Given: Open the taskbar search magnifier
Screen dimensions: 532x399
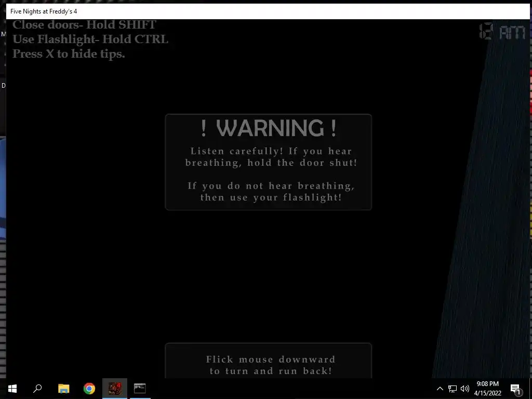Looking at the screenshot, I should pos(37,389).
